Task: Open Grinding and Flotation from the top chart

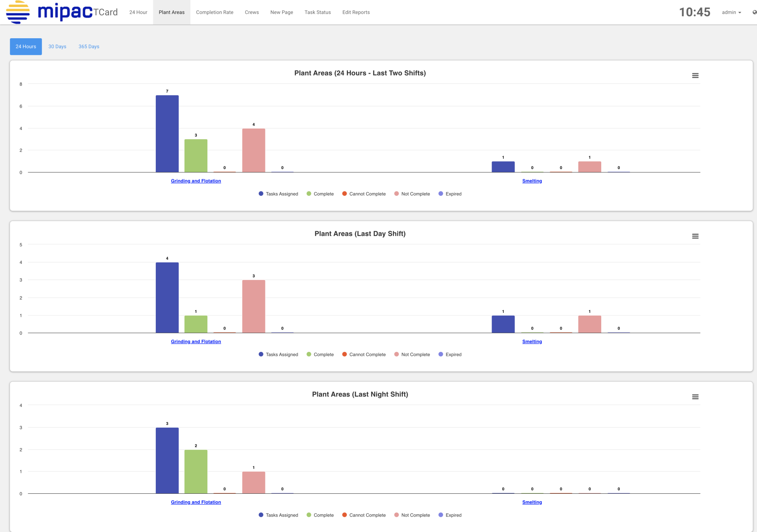Action: (x=196, y=181)
